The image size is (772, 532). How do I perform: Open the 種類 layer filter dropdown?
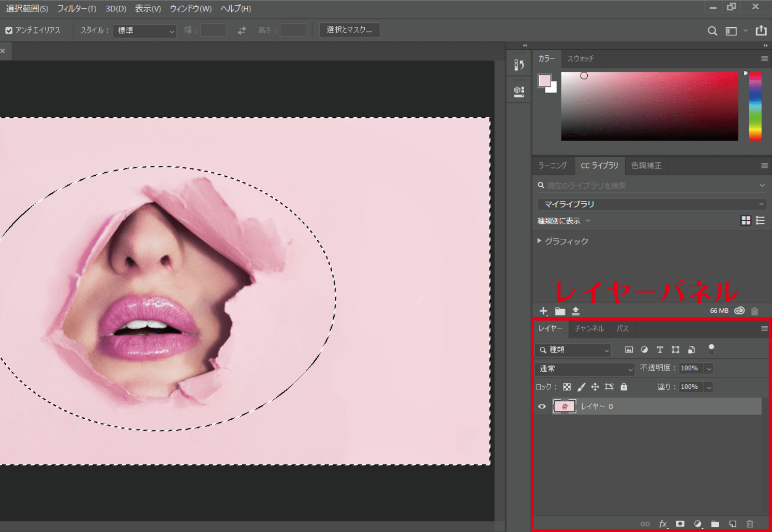click(x=573, y=350)
